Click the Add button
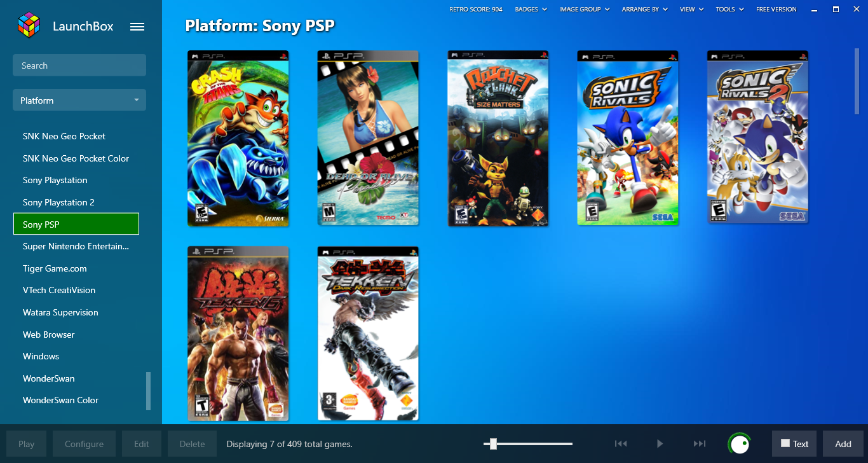This screenshot has height=463, width=868. (x=843, y=444)
